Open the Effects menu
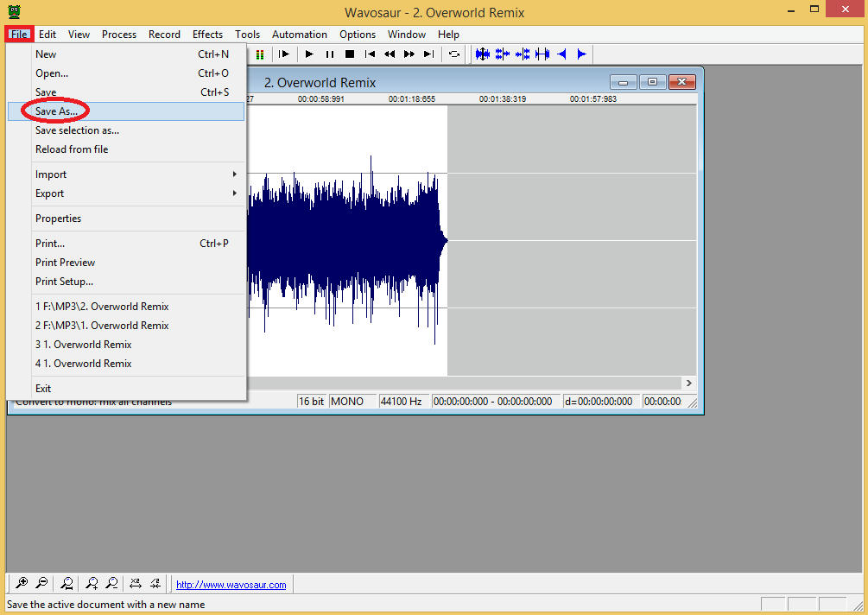The width and height of the screenshot is (868, 615). tap(207, 35)
